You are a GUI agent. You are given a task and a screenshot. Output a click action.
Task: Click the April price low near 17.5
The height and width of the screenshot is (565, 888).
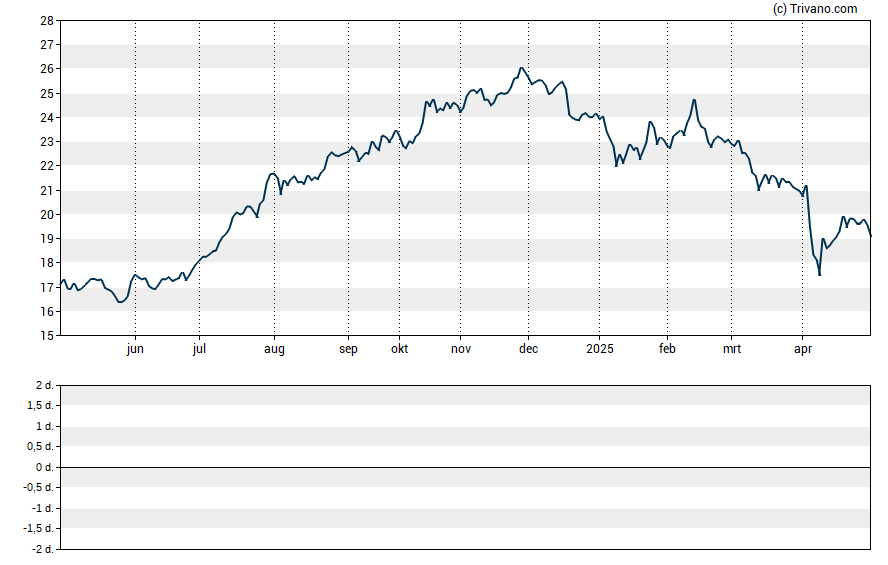click(x=819, y=275)
